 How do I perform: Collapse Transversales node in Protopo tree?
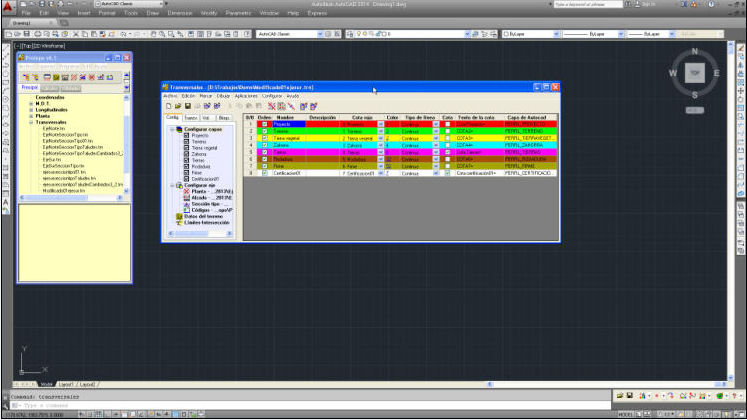[x=31, y=122]
